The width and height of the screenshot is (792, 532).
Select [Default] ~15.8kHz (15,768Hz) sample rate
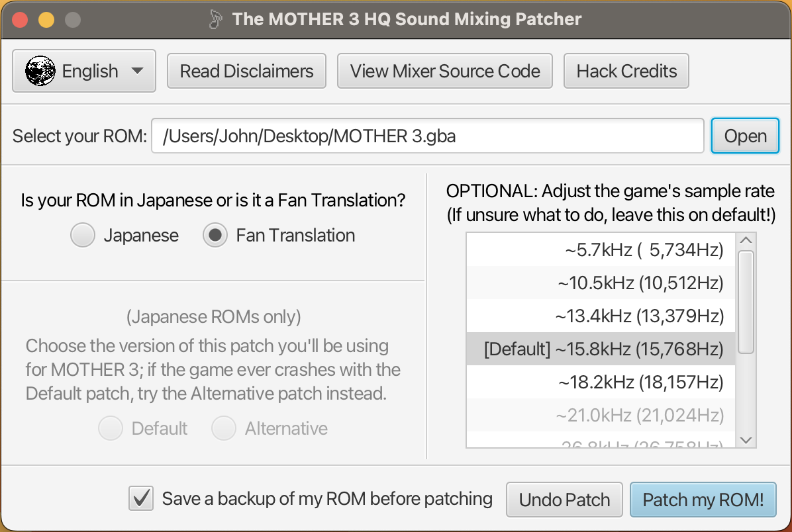[x=601, y=349]
